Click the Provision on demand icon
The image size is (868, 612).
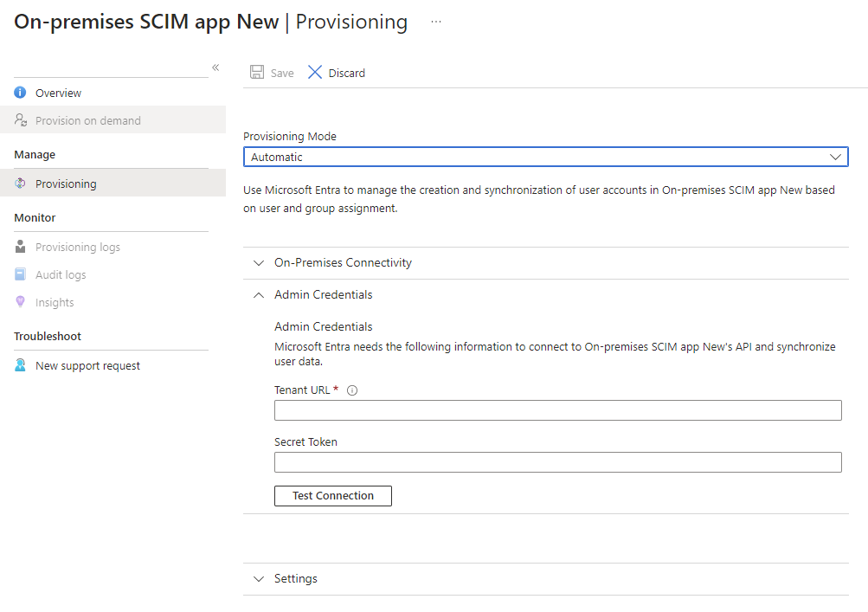(21, 120)
